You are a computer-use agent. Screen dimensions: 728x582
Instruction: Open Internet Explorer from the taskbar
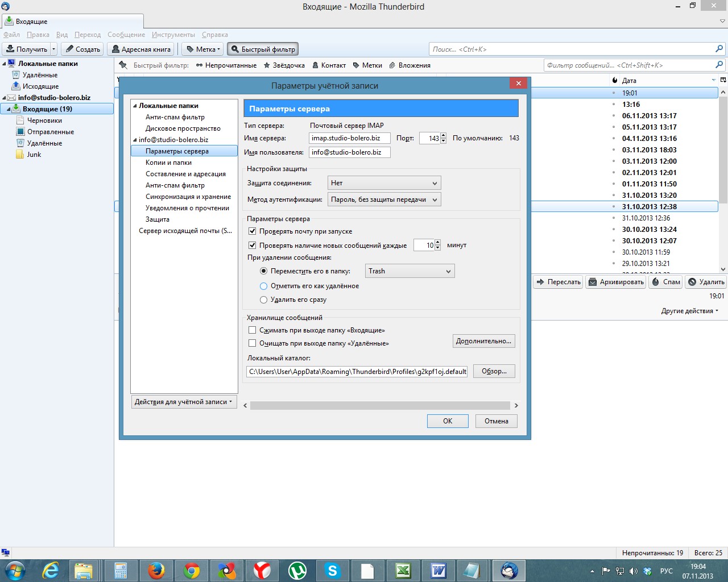pyautogui.click(x=50, y=570)
